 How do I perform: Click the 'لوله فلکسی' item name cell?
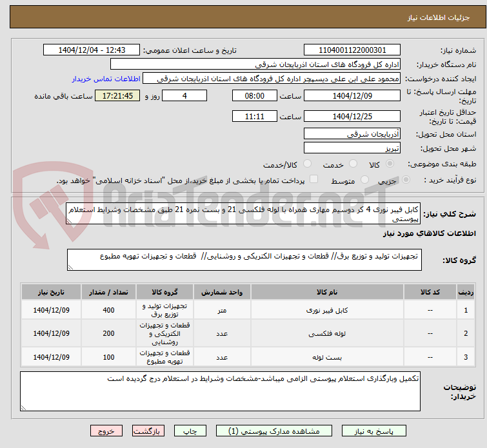click(327, 333)
